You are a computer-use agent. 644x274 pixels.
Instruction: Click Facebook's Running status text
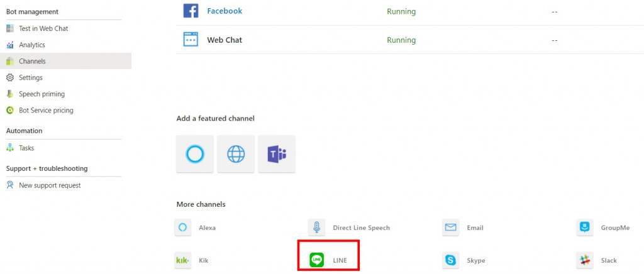(x=401, y=11)
